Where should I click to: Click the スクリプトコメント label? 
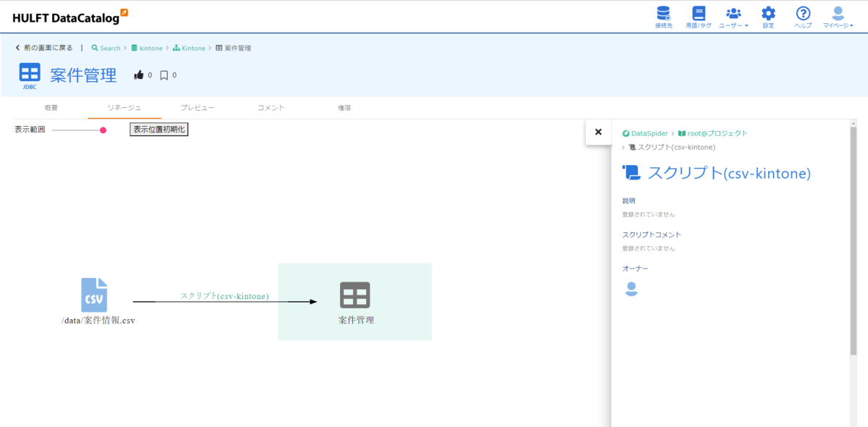tap(652, 234)
